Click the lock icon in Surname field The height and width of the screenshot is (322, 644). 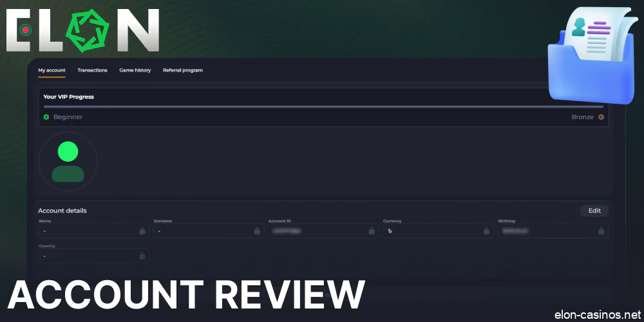(257, 231)
